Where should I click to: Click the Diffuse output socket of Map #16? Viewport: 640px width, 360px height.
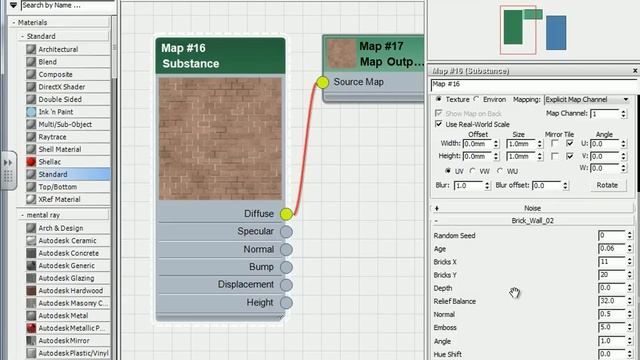pos(287,214)
